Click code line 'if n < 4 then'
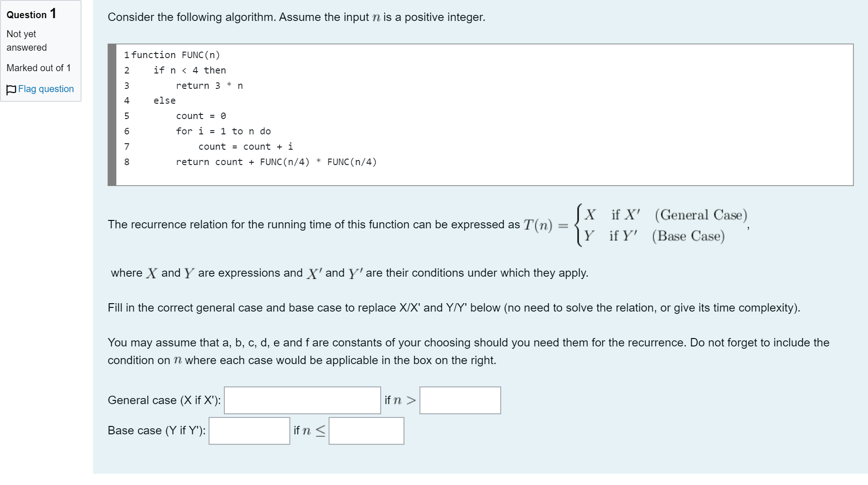Screen dimensions: 868x485 (x=190, y=70)
